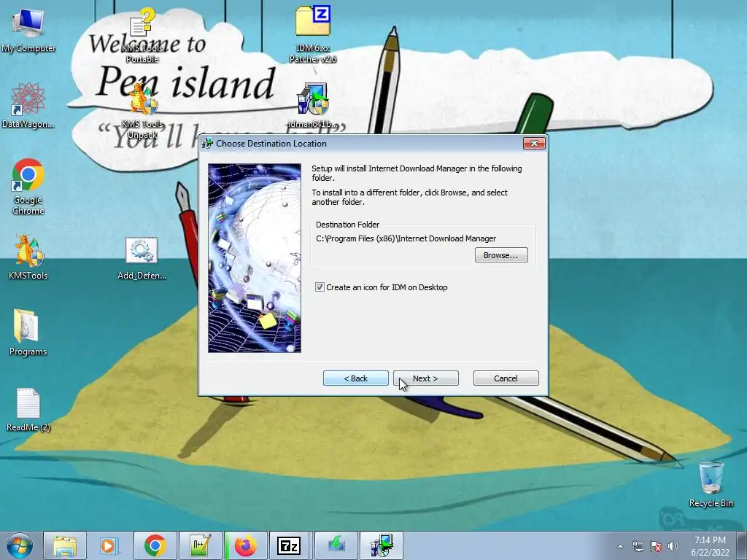This screenshot has height=560, width=747.
Task: Click the destination path C:\Program Files (x86) text
Action: pyautogui.click(x=406, y=238)
